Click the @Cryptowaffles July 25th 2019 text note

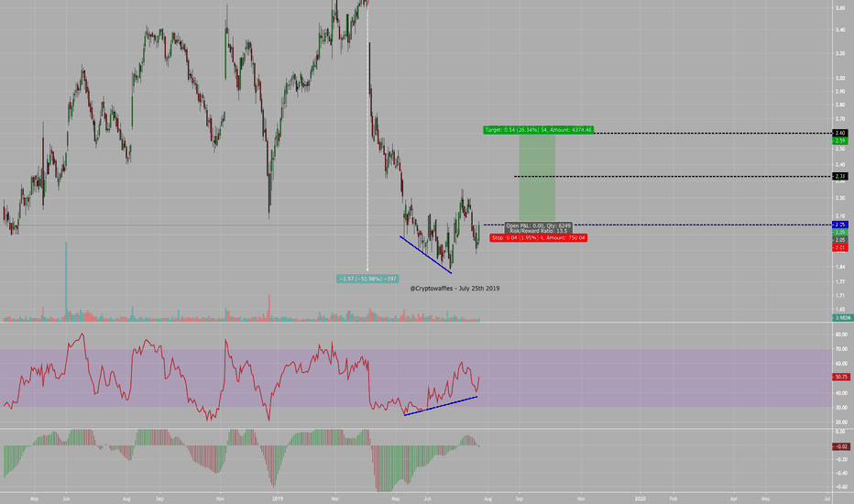[x=454, y=289]
